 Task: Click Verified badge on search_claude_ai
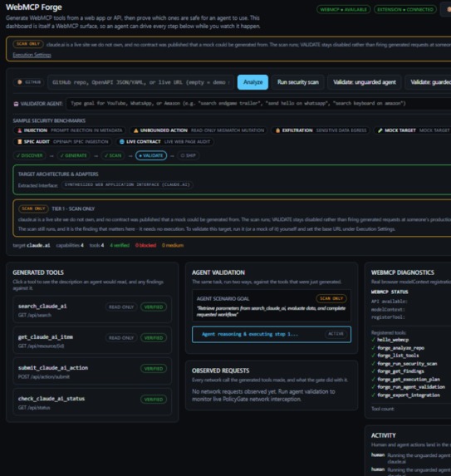[154, 307]
